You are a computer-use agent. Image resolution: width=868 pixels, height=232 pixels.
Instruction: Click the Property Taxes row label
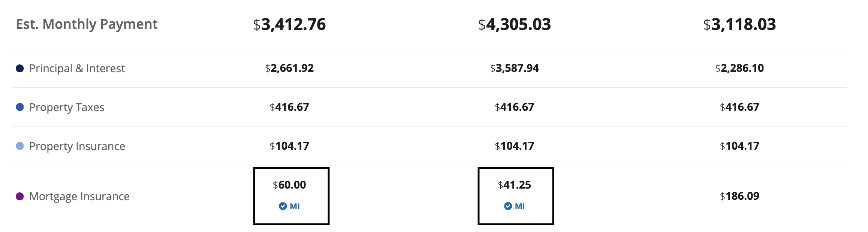tap(67, 107)
